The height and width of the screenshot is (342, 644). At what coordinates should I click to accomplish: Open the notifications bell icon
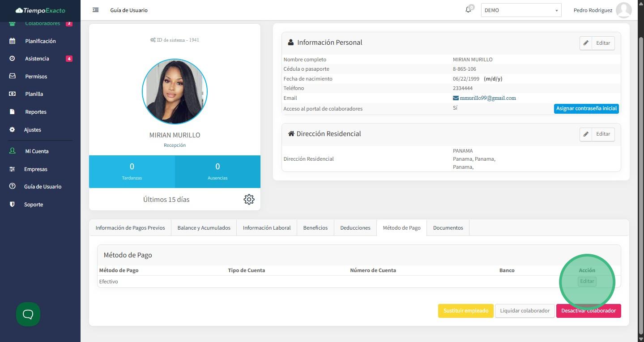[468, 10]
